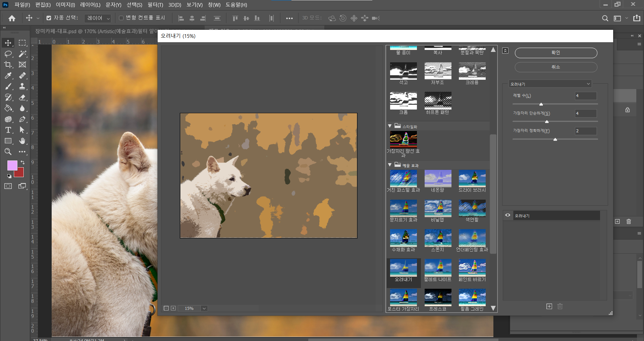Viewport: 644px width, 341px height.
Task: Click new effect layer icon
Action: click(549, 306)
